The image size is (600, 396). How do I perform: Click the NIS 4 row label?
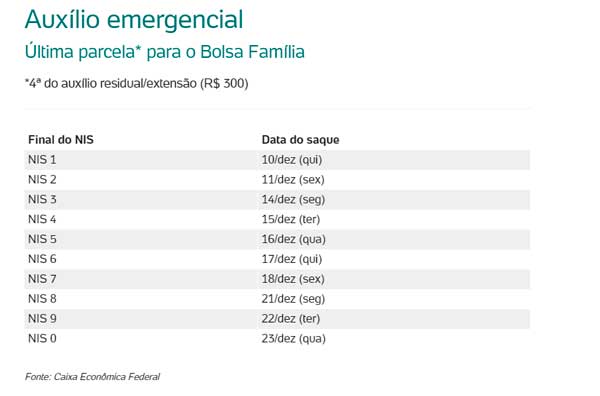[x=42, y=219]
